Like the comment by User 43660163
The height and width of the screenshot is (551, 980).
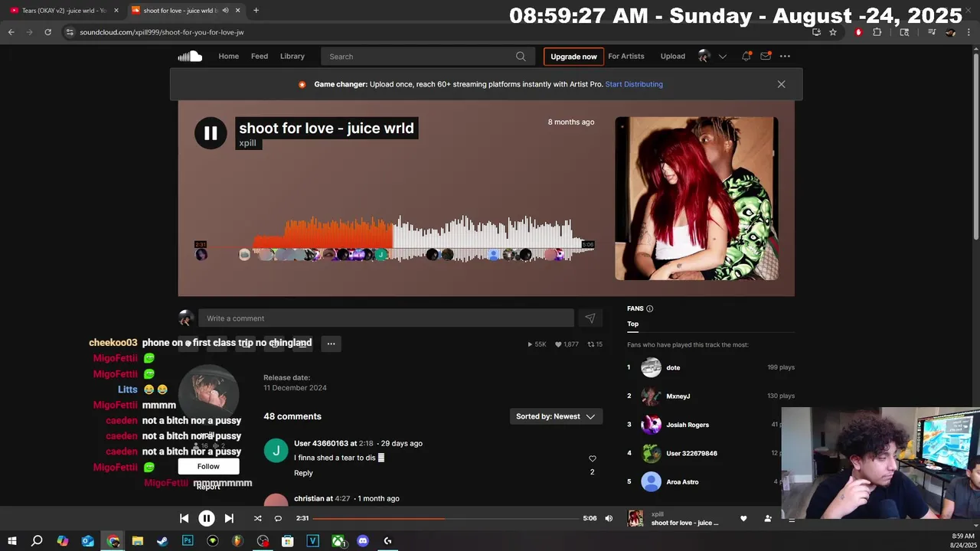(x=592, y=458)
